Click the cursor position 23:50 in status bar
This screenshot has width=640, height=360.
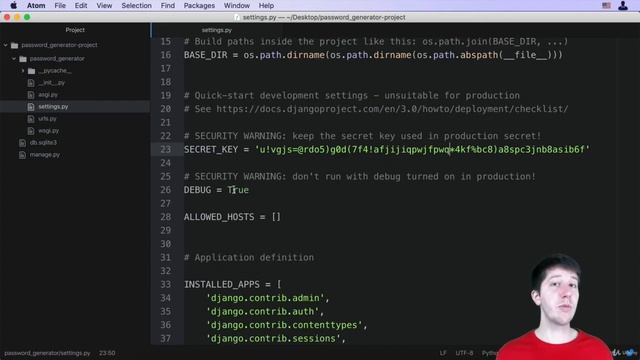point(107,353)
